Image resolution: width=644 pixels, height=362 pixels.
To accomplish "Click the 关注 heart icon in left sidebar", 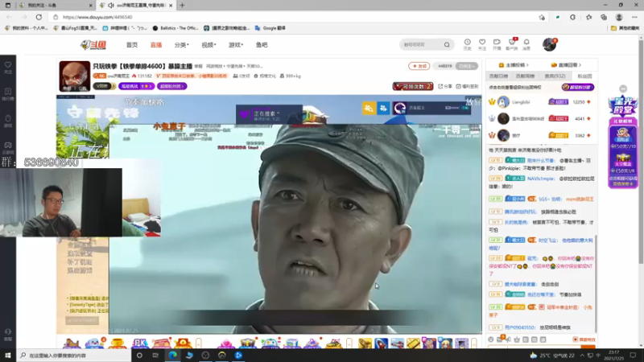I will [x=8, y=68].
